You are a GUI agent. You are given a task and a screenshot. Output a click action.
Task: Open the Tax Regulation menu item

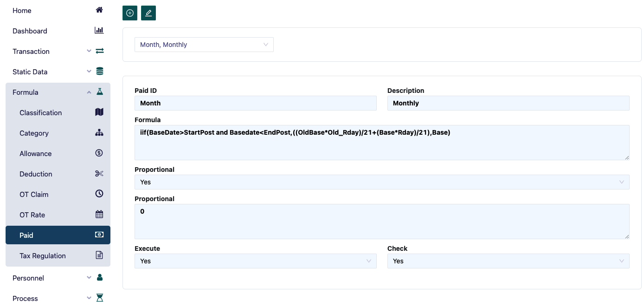(43, 255)
